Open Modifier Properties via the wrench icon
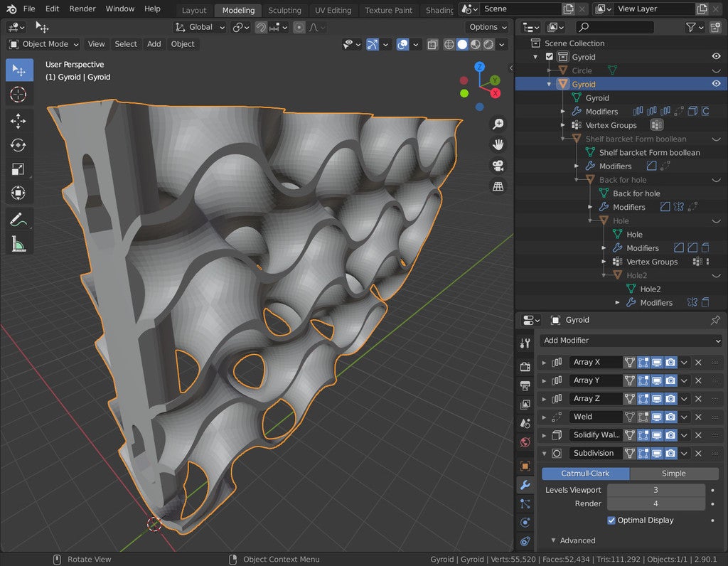This screenshot has height=566, width=728. click(x=525, y=486)
